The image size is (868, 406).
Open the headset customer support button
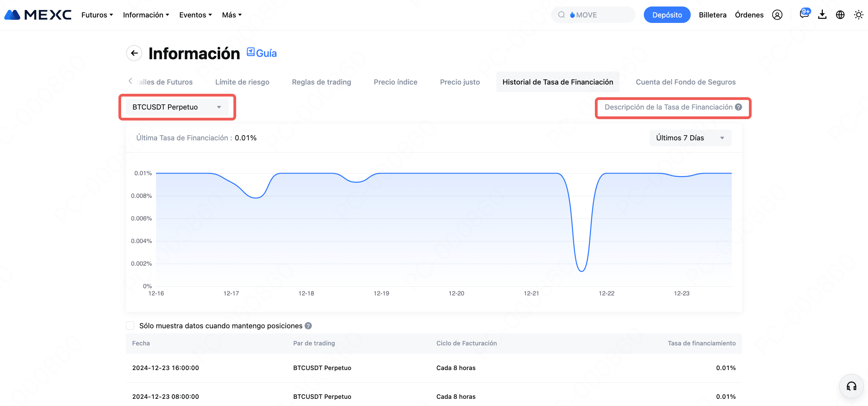(x=852, y=386)
